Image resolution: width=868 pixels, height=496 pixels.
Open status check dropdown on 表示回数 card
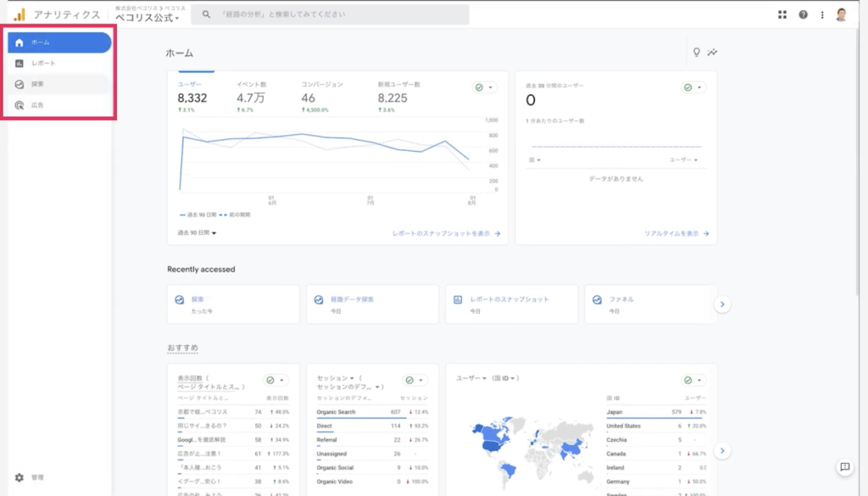pos(275,381)
